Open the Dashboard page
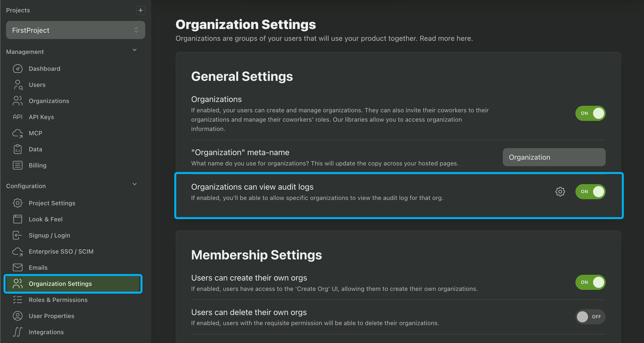 [44, 68]
